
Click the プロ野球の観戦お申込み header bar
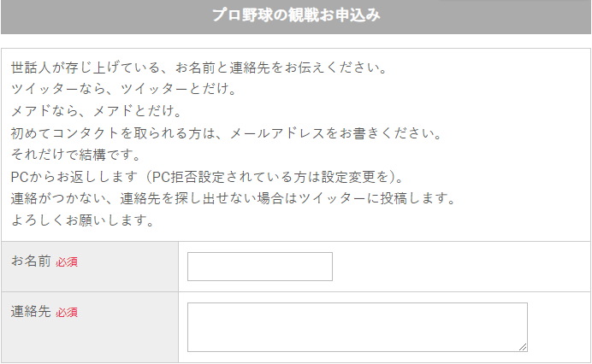[296, 16]
